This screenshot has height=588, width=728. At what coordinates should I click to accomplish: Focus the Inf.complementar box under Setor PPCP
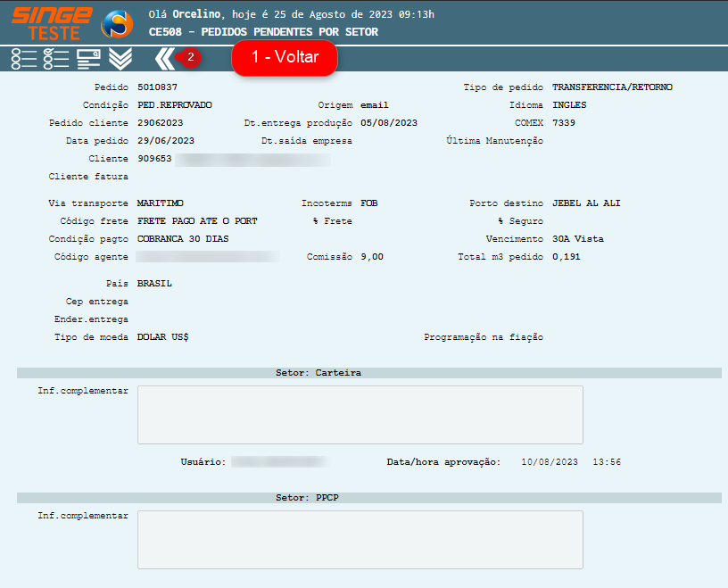coord(360,540)
